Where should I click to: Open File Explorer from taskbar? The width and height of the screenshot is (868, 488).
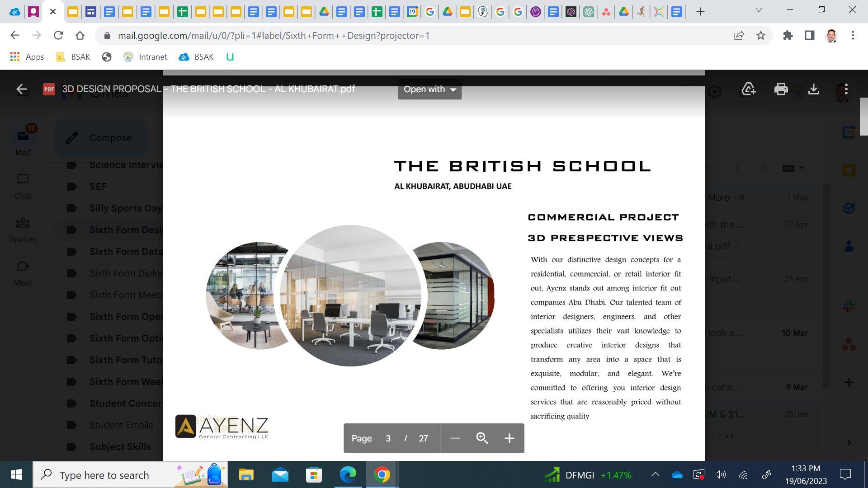(x=246, y=475)
